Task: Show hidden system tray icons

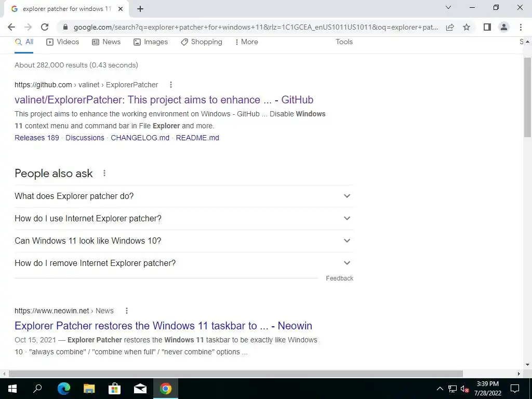Action: [440, 389]
